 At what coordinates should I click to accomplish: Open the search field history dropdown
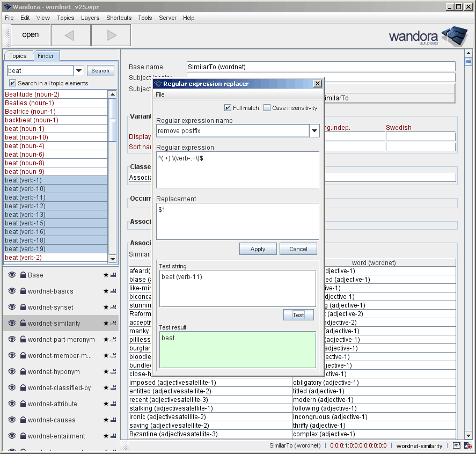tap(78, 70)
